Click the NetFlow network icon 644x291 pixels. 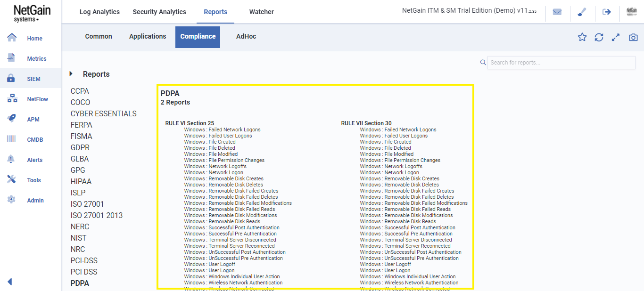click(x=12, y=98)
